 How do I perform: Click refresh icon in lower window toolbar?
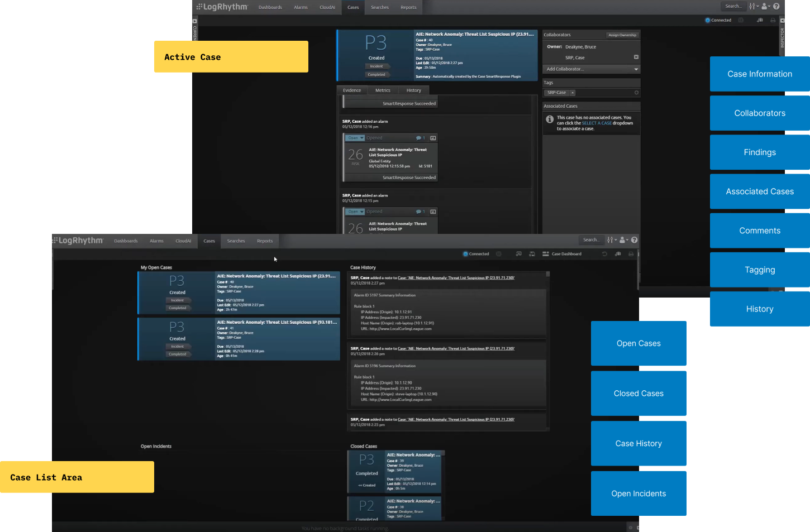604,254
